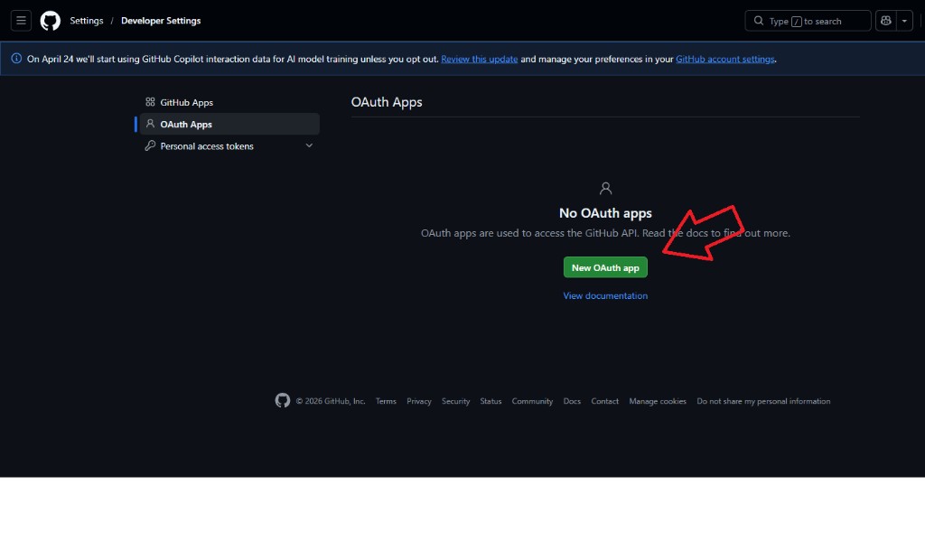Click the New OAuth app button
The height and width of the screenshot is (560, 925).
click(605, 267)
